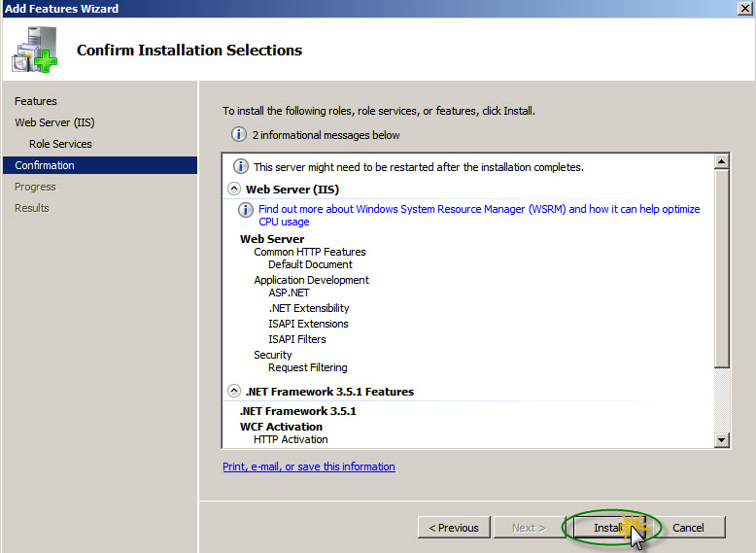The width and height of the screenshot is (756, 553).
Task: Collapse the .NET Framework 3.5.1 Features section
Action: tap(234, 391)
